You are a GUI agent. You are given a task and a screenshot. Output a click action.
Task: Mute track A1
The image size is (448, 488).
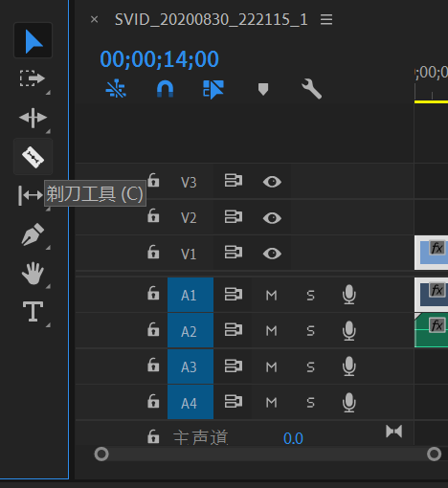click(x=272, y=296)
